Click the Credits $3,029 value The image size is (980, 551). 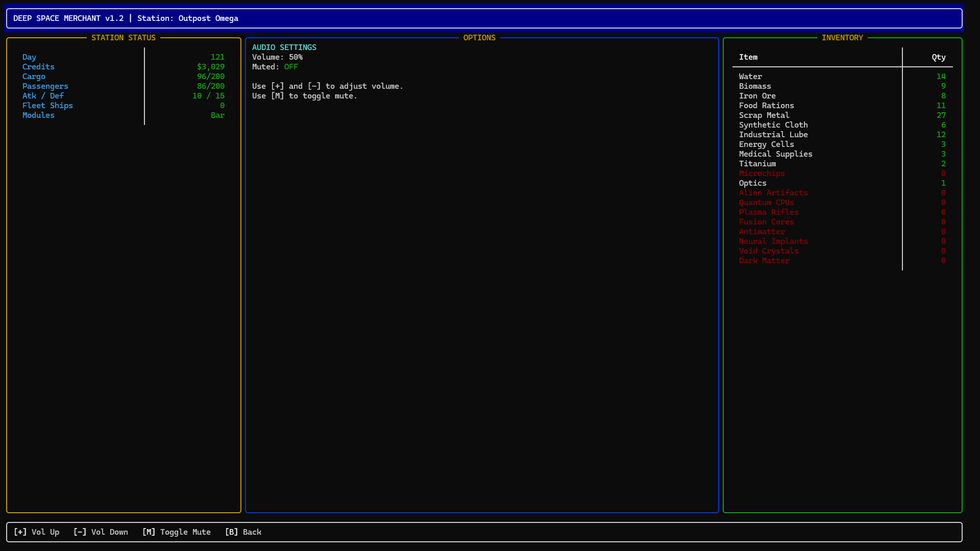[x=211, y=66]
